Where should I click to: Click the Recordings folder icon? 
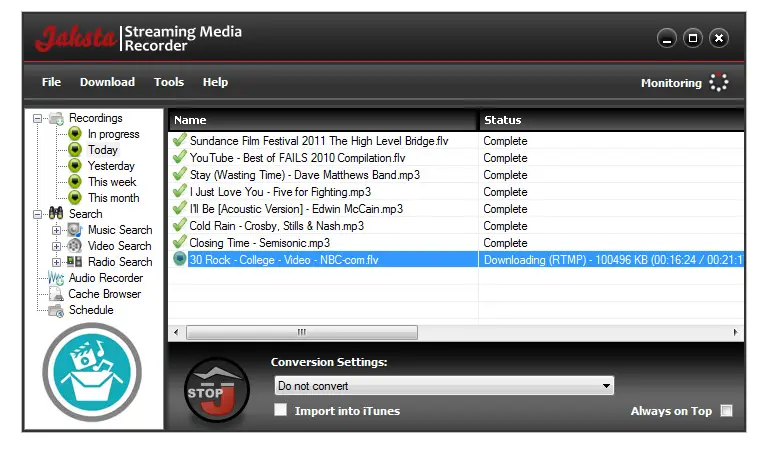pos(56,118)
